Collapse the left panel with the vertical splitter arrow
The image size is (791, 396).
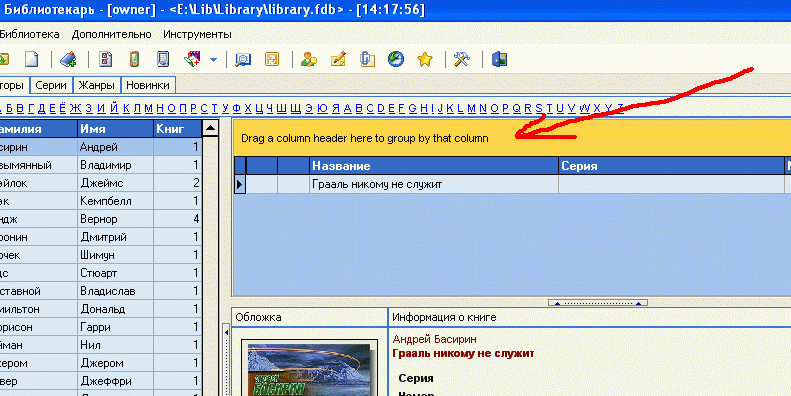point(227,332)
